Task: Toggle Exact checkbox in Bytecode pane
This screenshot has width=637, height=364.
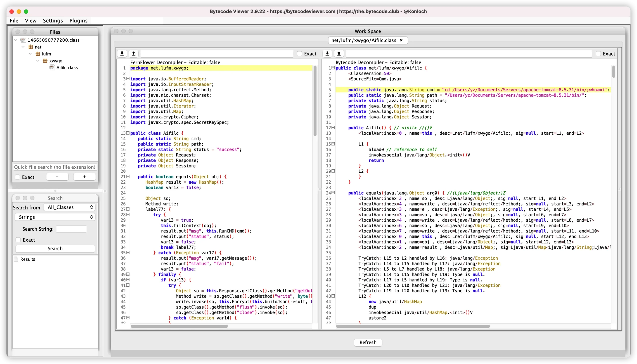Action: pyautogui.click(x=598, y=54)
